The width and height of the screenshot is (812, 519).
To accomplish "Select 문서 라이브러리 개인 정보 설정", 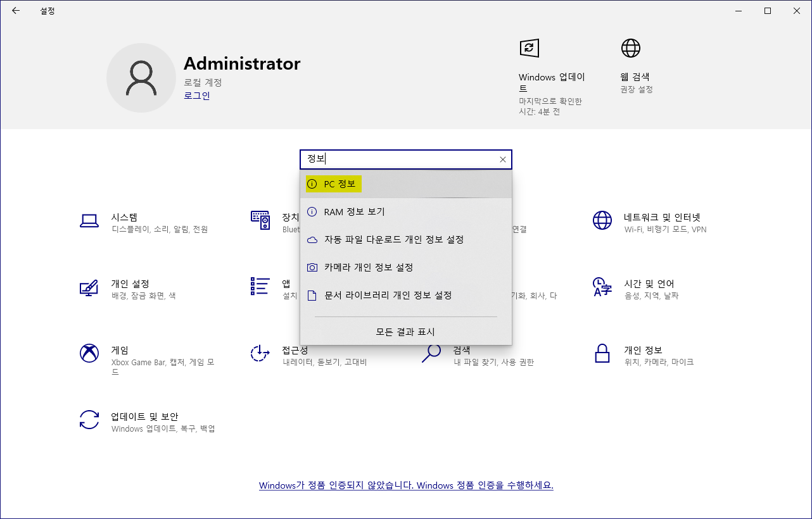I will pos(406,296).
